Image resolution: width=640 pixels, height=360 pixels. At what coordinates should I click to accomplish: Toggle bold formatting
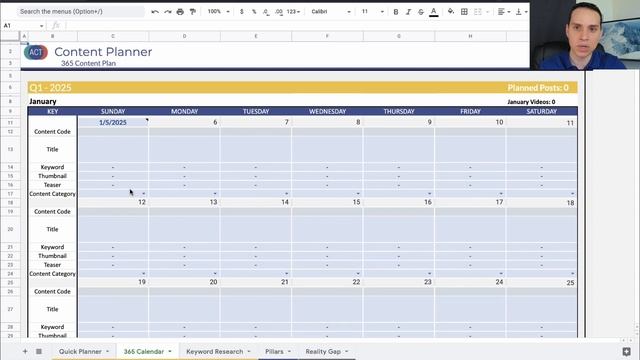tap(396, 12)
